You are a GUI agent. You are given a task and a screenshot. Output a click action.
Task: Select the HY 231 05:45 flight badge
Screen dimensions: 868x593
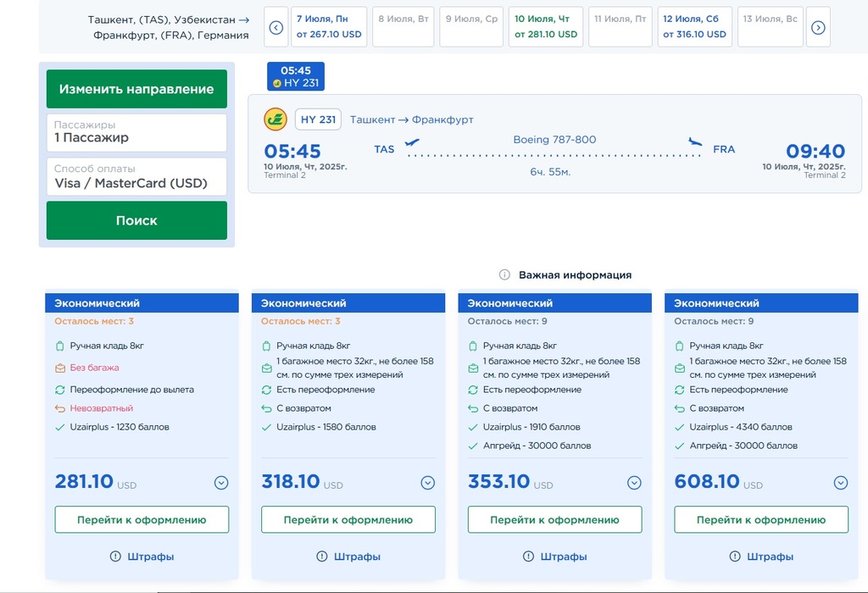296,76
